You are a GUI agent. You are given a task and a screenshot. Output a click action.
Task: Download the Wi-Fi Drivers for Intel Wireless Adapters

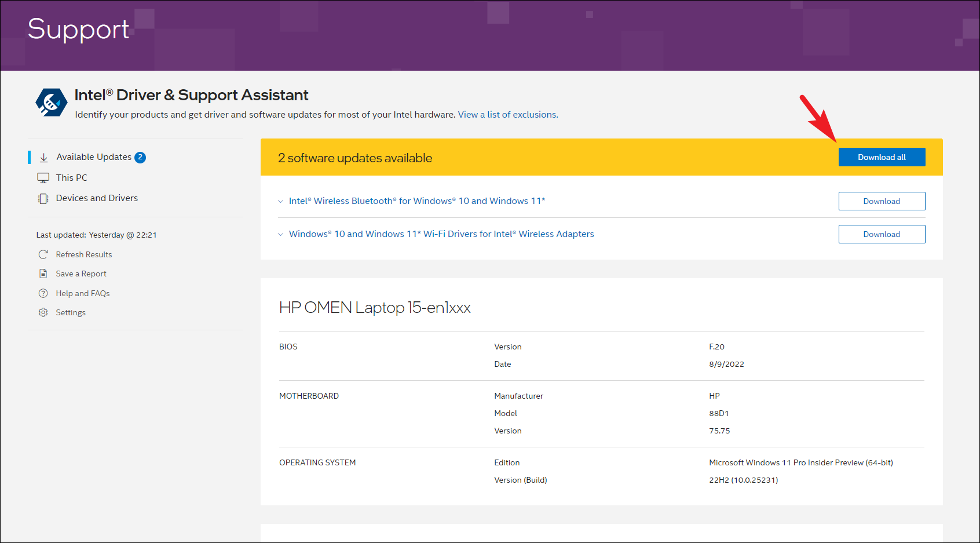pos(882,234)
